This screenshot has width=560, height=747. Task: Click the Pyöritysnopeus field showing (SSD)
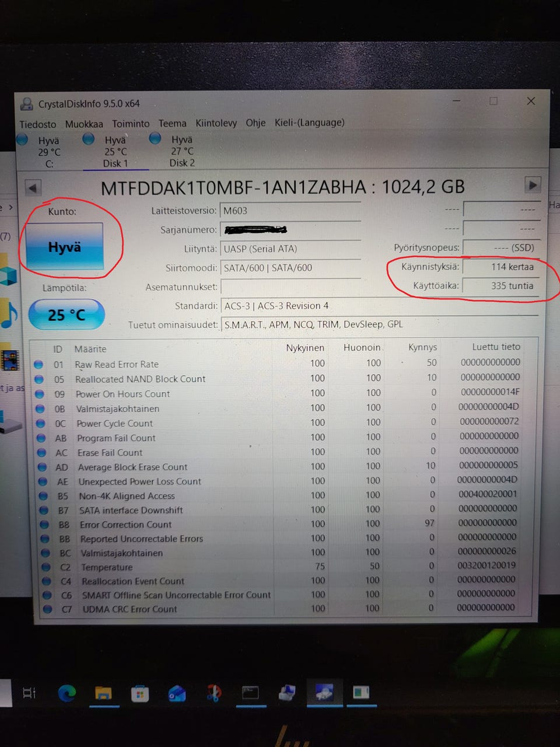point(501,247)
